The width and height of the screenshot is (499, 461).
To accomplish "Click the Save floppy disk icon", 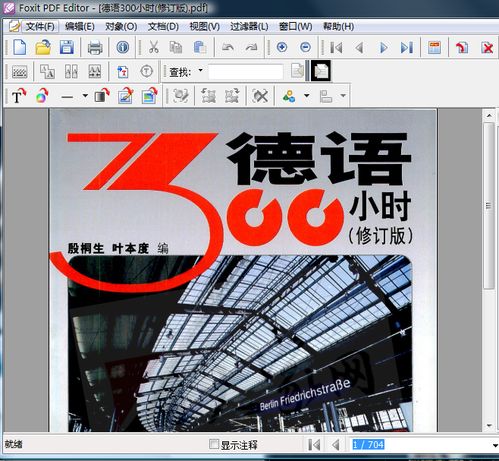I will [x=66, y=47].
